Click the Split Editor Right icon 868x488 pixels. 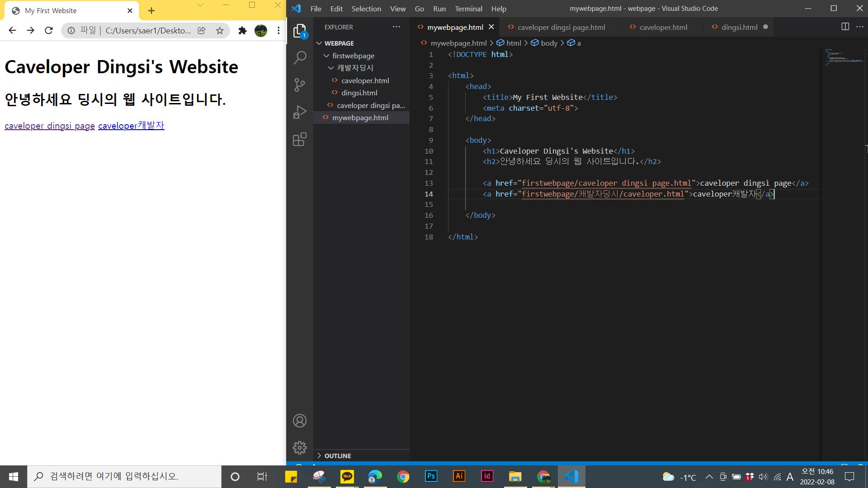(845, 27)
